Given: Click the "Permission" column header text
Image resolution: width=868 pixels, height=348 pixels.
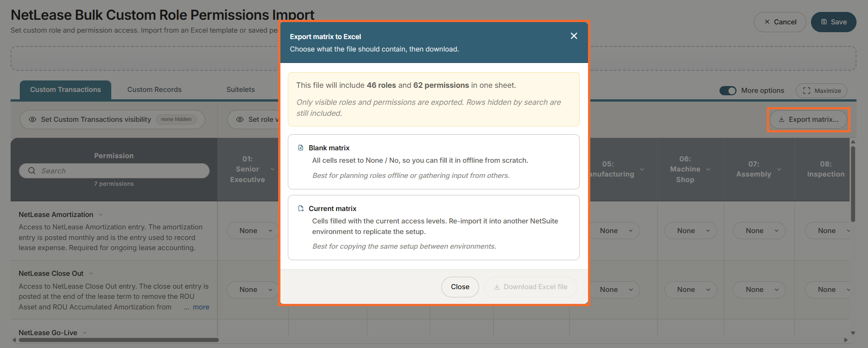Looking at the screenshot, I should click(114, 156).
